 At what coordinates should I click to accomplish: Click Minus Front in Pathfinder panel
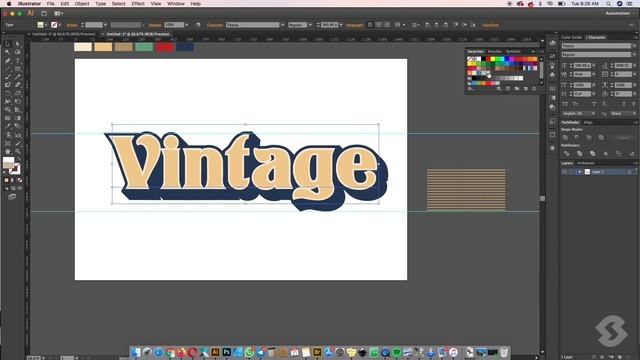[x=577, y=138]
